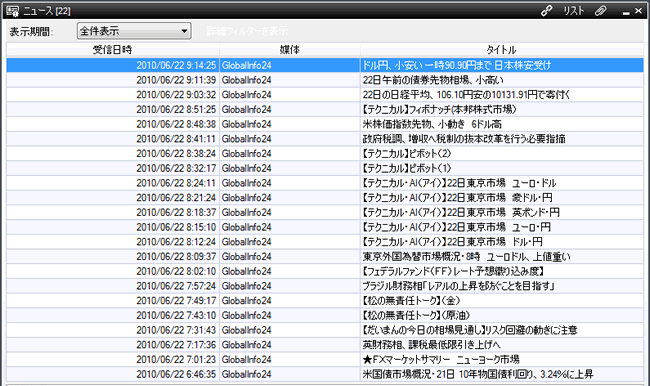This screenshot has height=386, width=650.
Task: Open テクニカル・AI 東京市場 ユーロ・円 headline
Action: tap(456, 227)
